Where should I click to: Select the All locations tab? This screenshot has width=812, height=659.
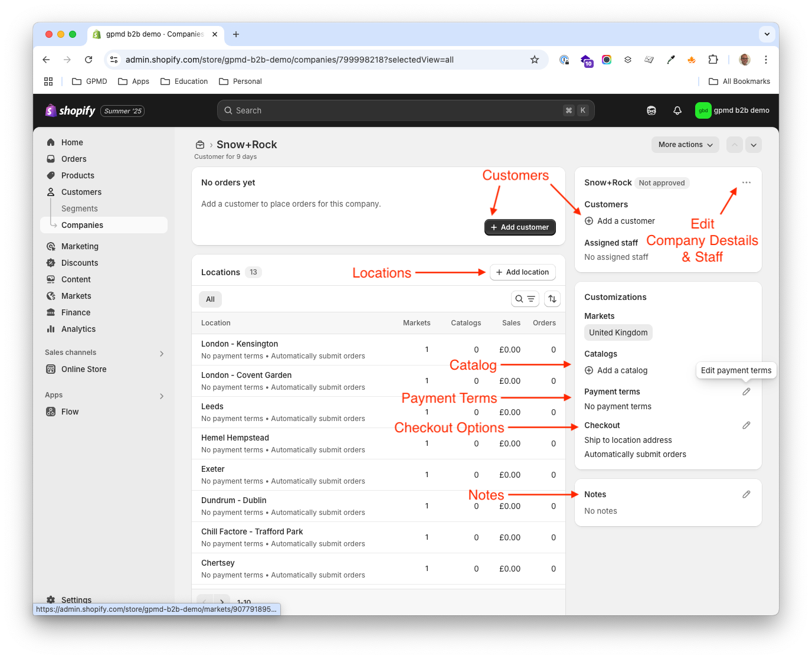coord(210,299)
